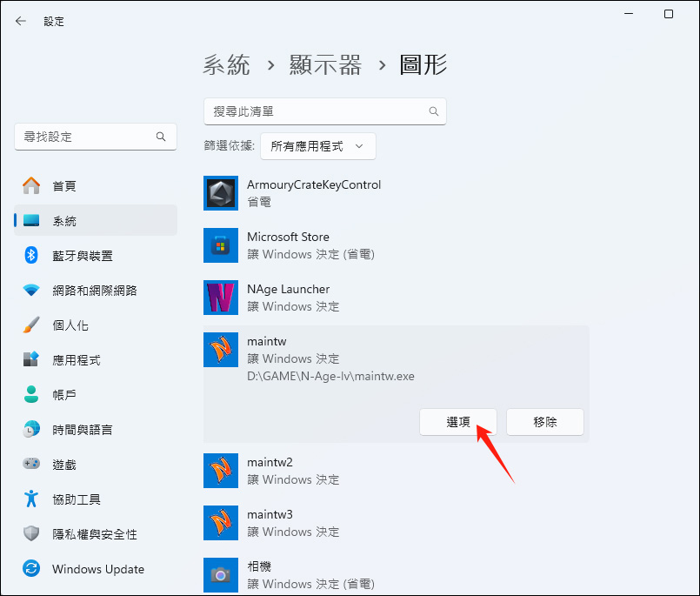Select 藍牙與裝置 in the sidebar
Image resolution: width=700 pixels, height=596 pixels.
(96, 256)
